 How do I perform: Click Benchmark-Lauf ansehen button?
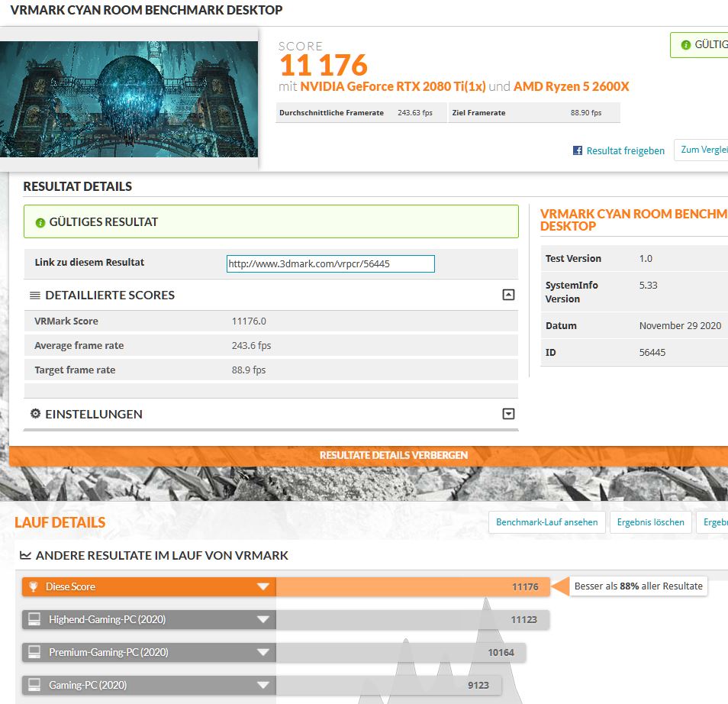coord(547,522)
